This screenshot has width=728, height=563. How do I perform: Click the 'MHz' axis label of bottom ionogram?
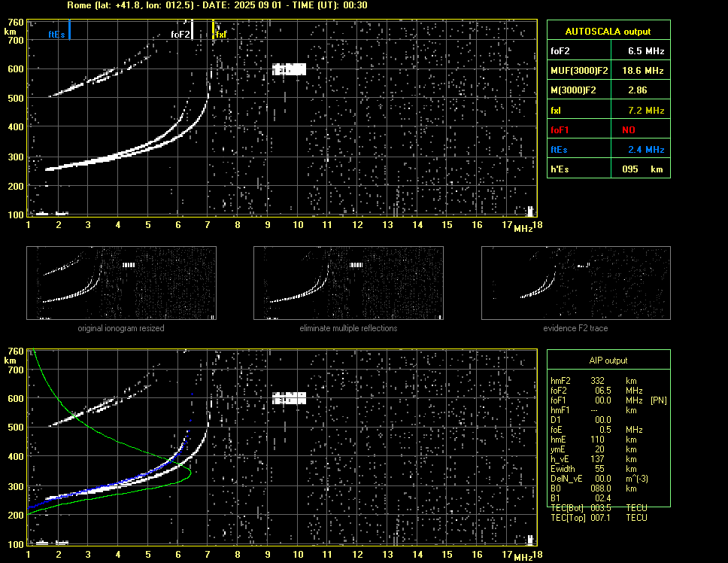(523, 557)
